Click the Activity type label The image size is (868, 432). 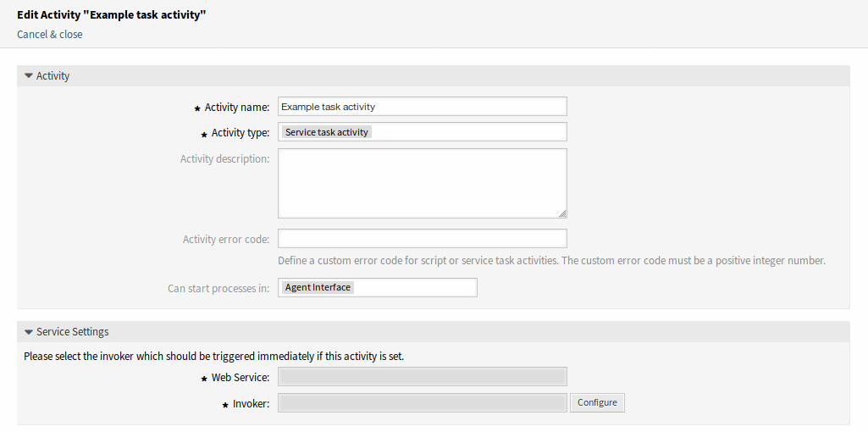[240, 133]
